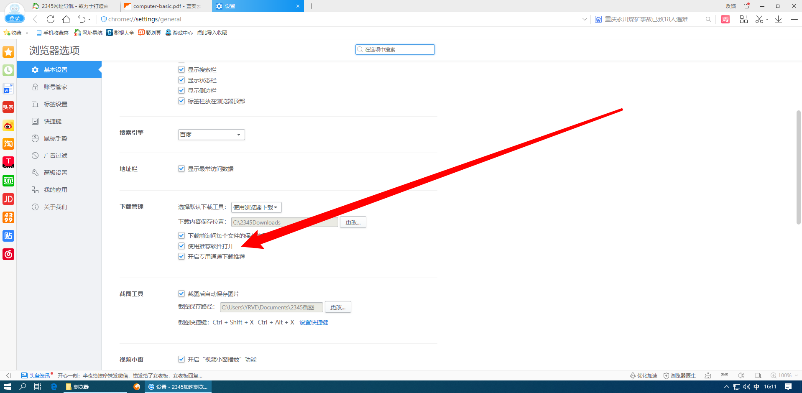This screenshot has height=393, width=802.
Task: Toggle the third of the four checkboxes above 搜索引擎
Action: tap(181, 90)
